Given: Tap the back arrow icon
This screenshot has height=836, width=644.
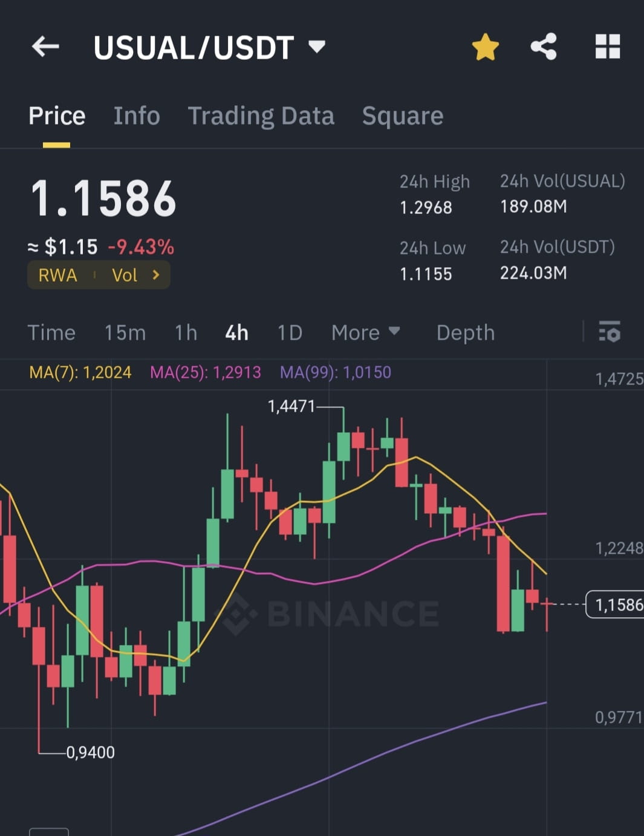Looking at the screenshot, I should [x=45, y=47].
